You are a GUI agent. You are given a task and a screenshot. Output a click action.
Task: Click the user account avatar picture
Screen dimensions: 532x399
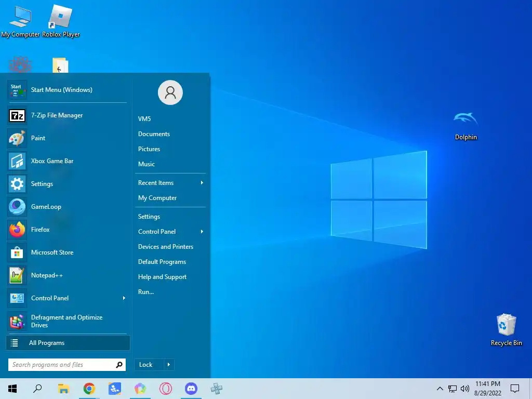(x=170, y=92)
